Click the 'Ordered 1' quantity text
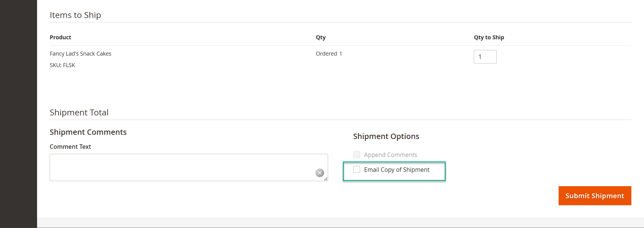The height and width of the screenshot is (228, 644). 329,54
